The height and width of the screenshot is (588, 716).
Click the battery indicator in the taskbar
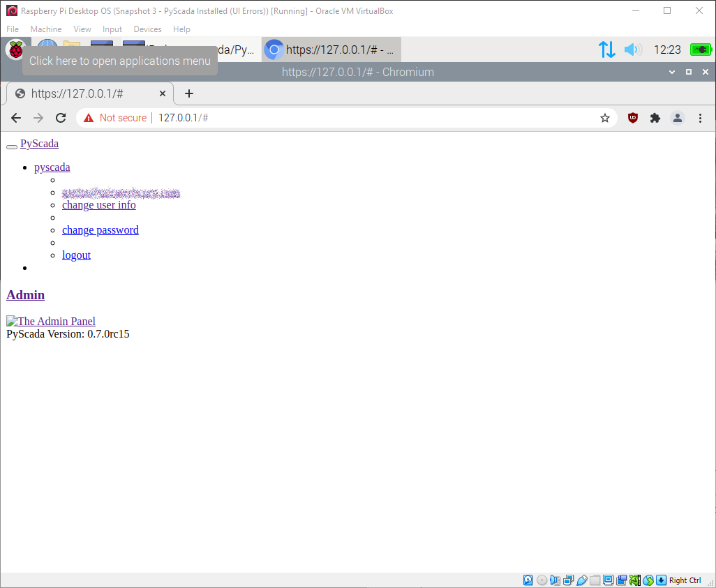point(700,50)
